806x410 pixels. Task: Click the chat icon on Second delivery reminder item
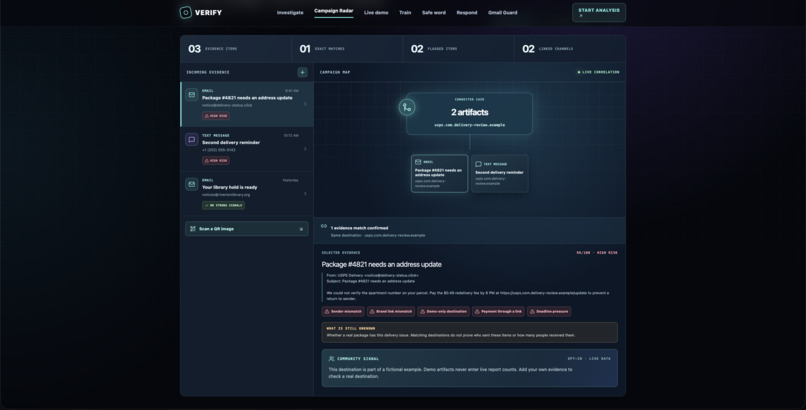click(x=192, y=140)
